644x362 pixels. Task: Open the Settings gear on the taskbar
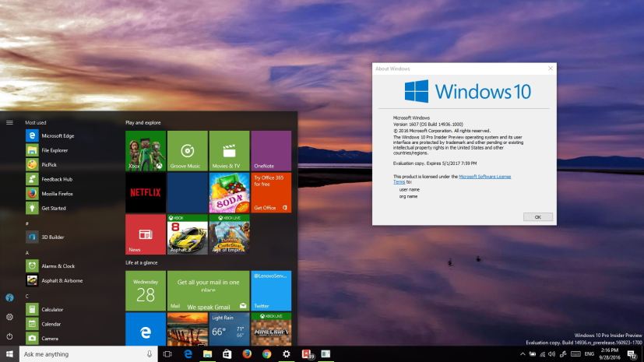coord(287,353)
